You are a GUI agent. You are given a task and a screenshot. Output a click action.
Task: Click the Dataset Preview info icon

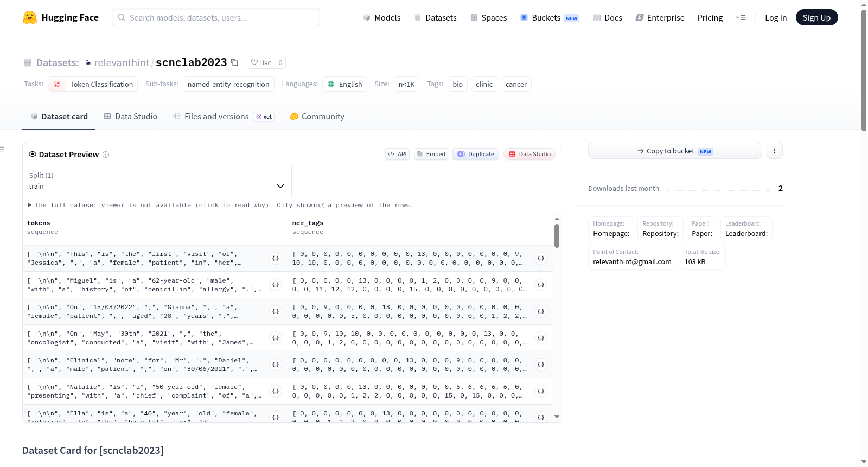click(x=106, y=155)
